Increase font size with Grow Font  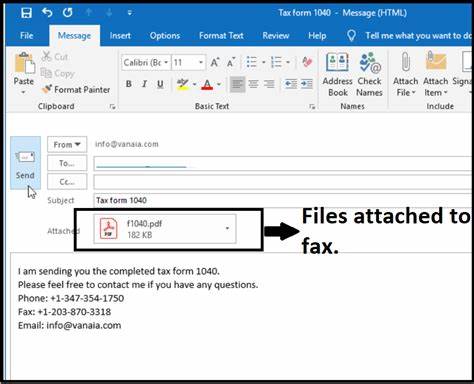[x=215, y=62]
